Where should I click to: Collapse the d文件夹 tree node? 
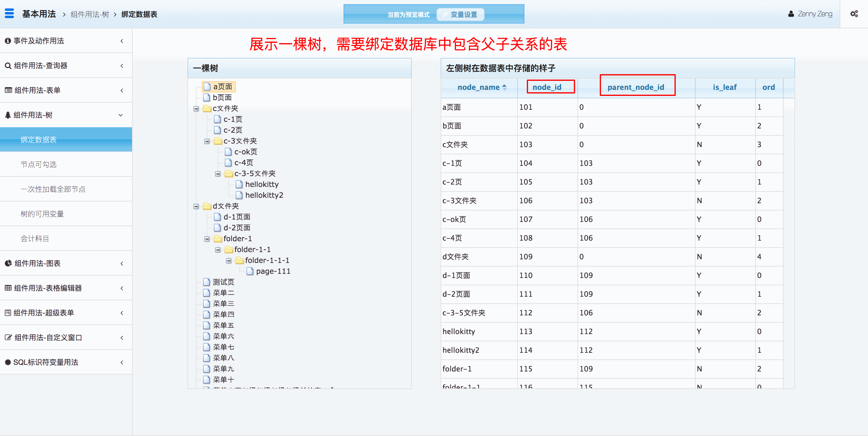pos(196,206)
